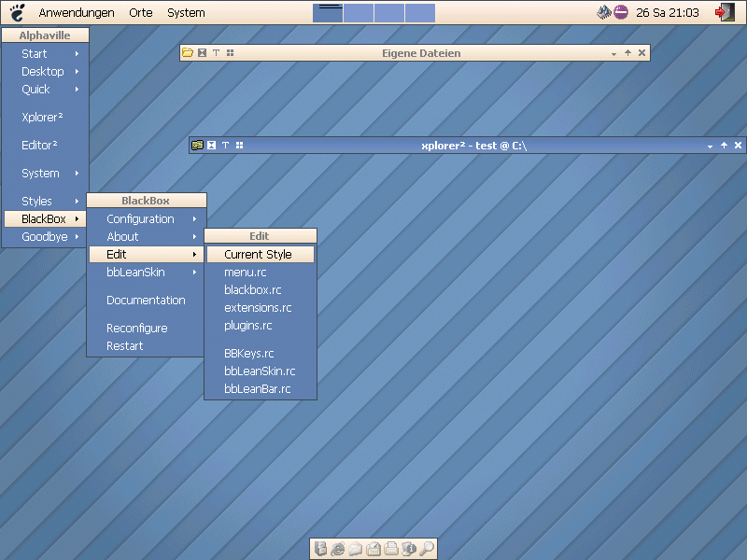Image resolution: width=747 pixels, height=560 pixels.
Task: Expand the Configuration submenu
Action: tap(147, 219)
